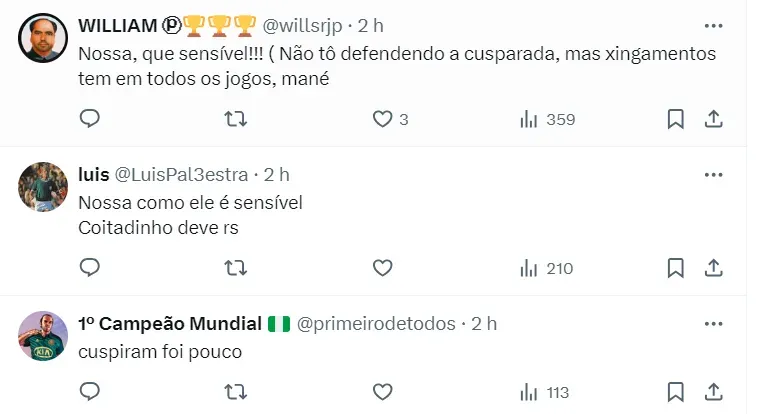Open more options for WILLIAM's tweet
The width and height of the screenshot is (769, 414).
(713, 24)
